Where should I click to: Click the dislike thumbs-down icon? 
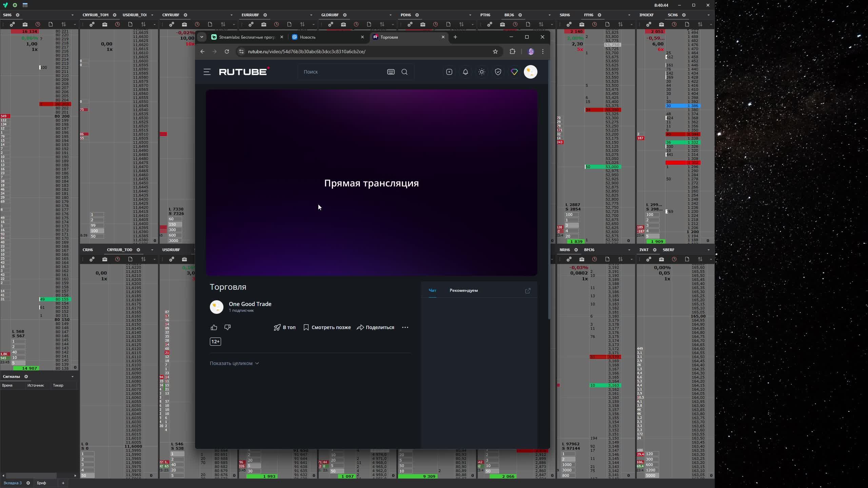(x=228, y=327)
